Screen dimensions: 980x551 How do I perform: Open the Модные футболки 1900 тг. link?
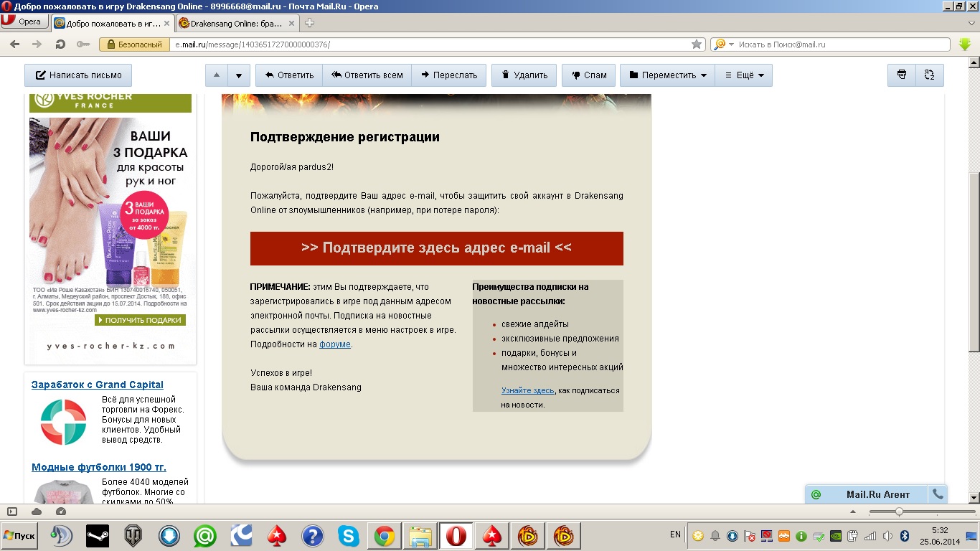pyautogui.click(x=99, y=467)
